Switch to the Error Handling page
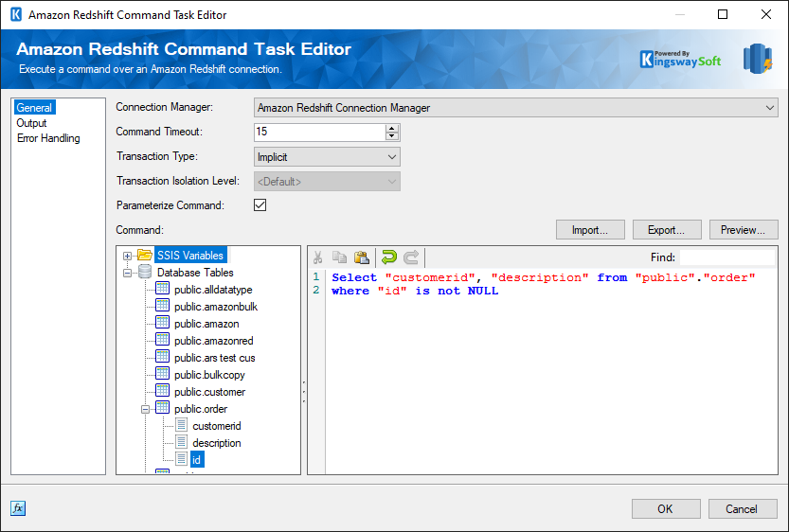The width and height of the screenshot is (789, 532). pyautogui.click(x=48, y=138)
